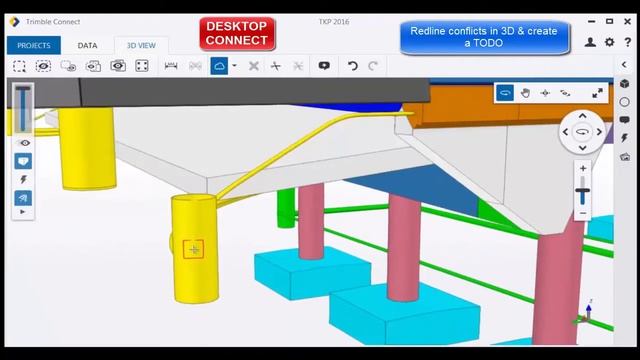
Task: Rotate view right with navigation wheel
Action: 599,132
